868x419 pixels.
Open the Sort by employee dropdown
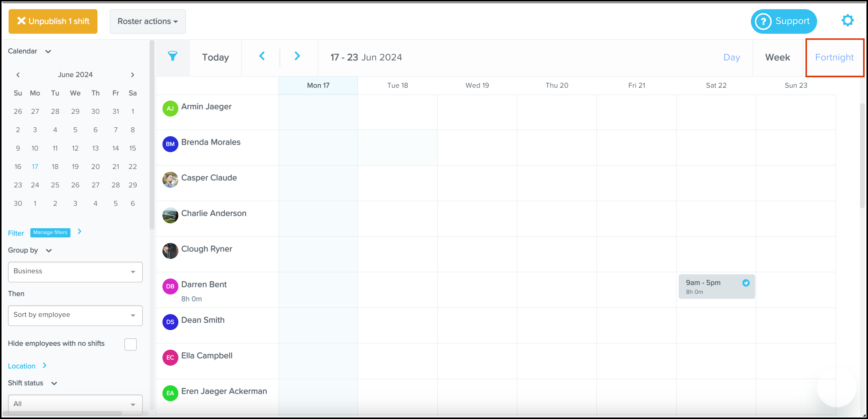tap(75, 315)
